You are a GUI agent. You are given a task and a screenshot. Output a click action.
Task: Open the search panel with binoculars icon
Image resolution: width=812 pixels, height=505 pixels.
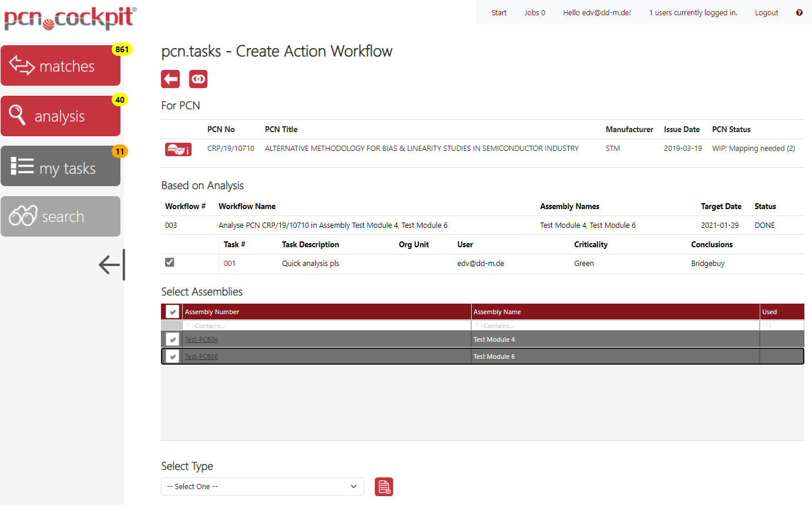point(61,217)
